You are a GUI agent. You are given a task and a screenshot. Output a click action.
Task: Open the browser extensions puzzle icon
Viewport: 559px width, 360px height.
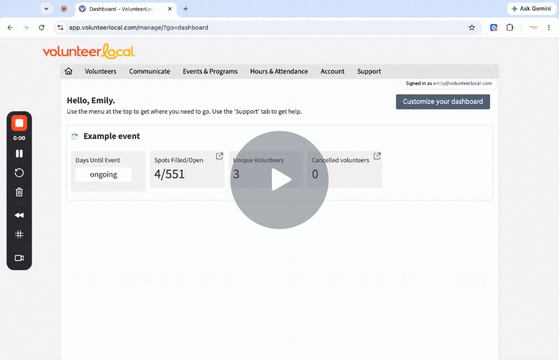click(510, 27)
